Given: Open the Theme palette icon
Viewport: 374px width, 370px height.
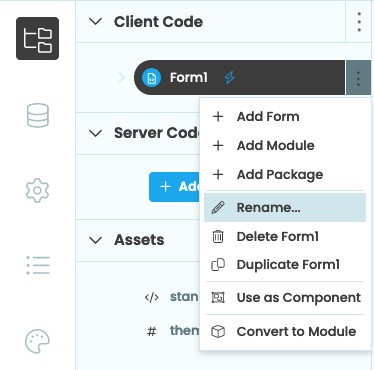Looking at the screenshot, I should tap(37, 341).
